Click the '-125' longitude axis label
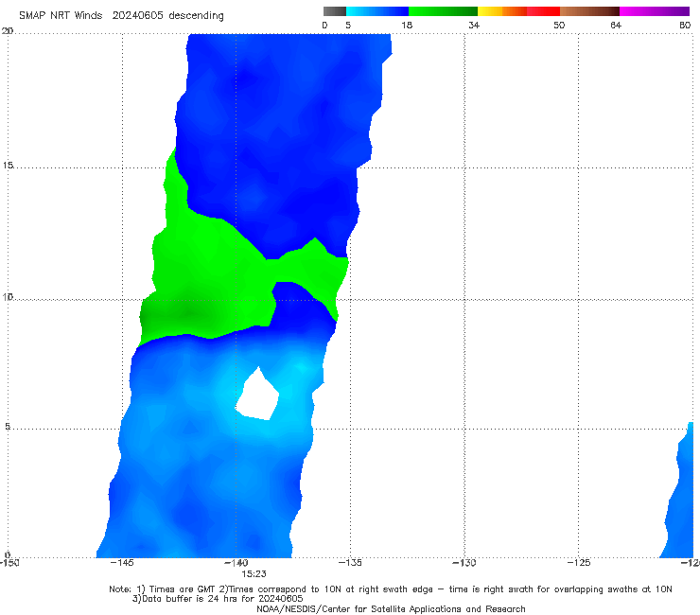The width and height of the screenshot is (700, 615). (579, 562)
